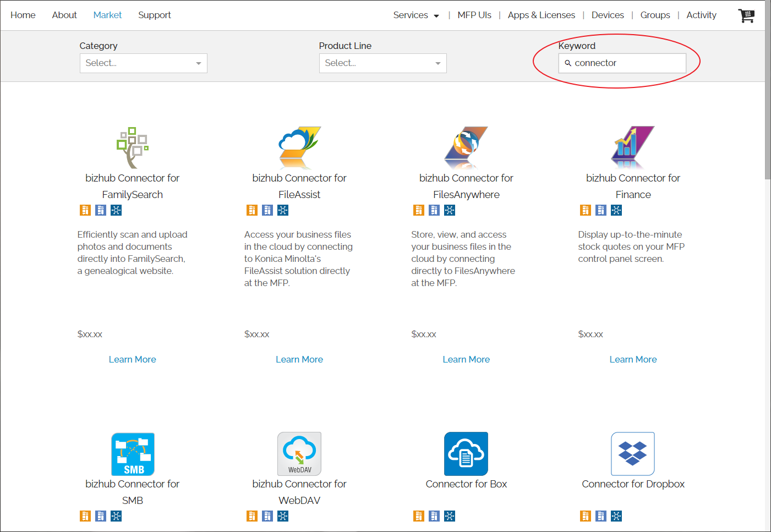
Task: Click the search magnifier in Keyword field
Action: (x=568, y=63)
